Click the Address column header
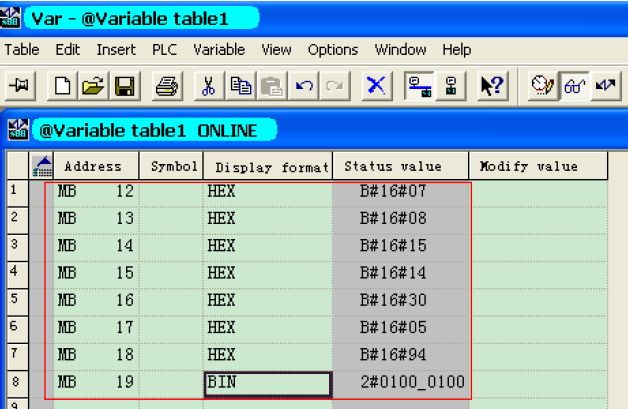The width and height of the screenshot is (628, 409). [x=96, y=166]
